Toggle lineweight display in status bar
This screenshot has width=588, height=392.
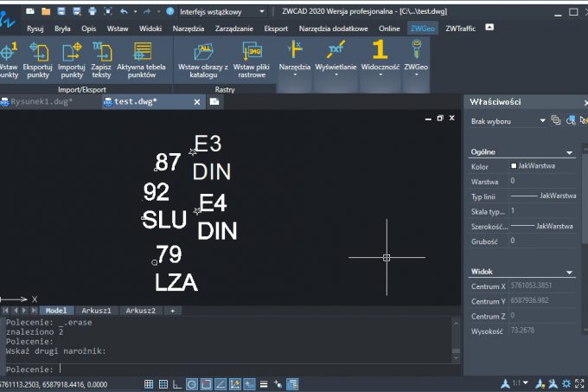click(x=264, y=383)
